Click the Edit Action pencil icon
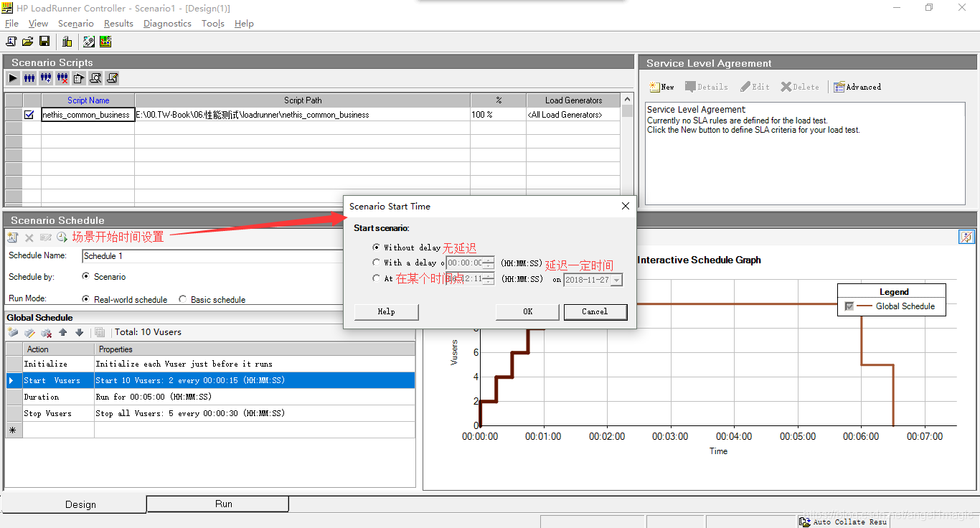This screenshot has height=528, width=980. (29, 332)
